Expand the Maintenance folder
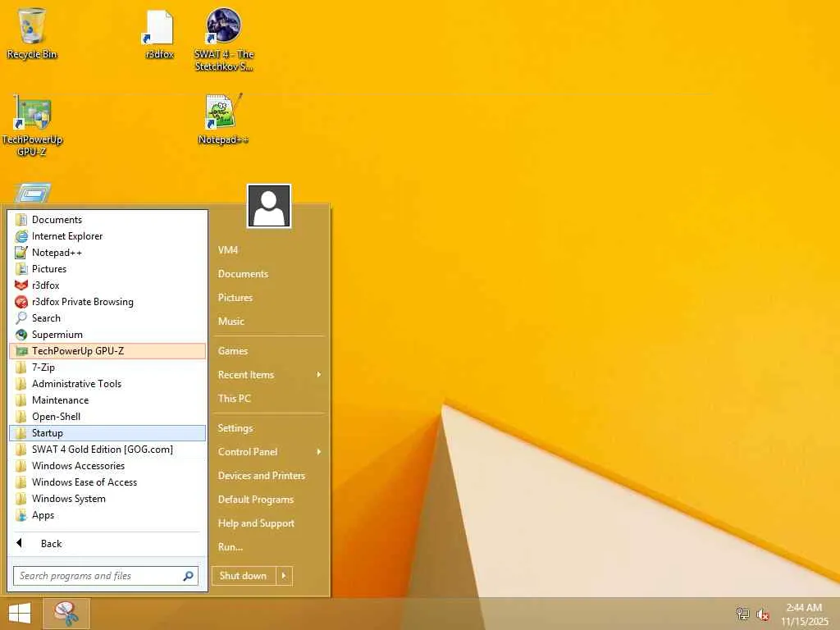Viewport: 840px width, 630px height. (107, 400)
